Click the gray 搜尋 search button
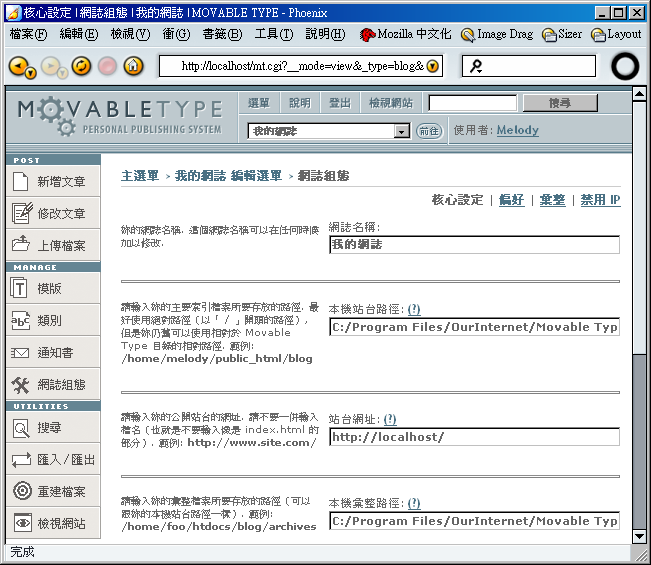 (560, 103)
